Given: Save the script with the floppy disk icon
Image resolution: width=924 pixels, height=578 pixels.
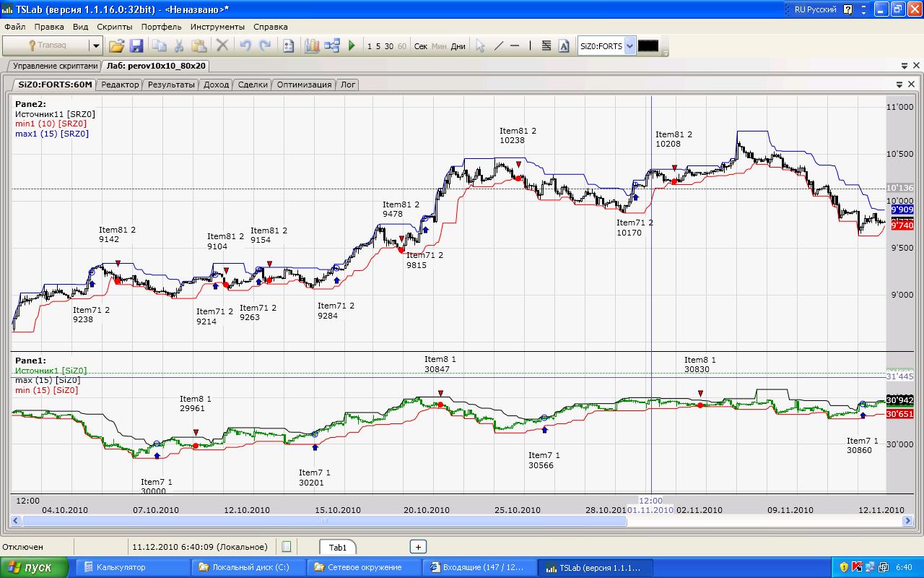Looking at the screenshot, I should pos(136,46).
